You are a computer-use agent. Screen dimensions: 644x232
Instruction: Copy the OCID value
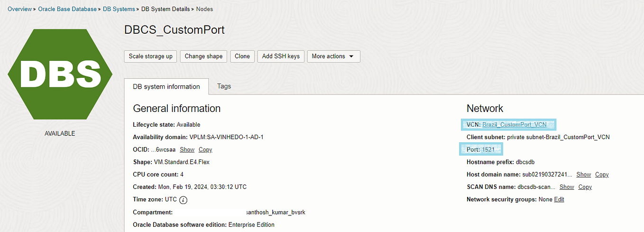205,149
